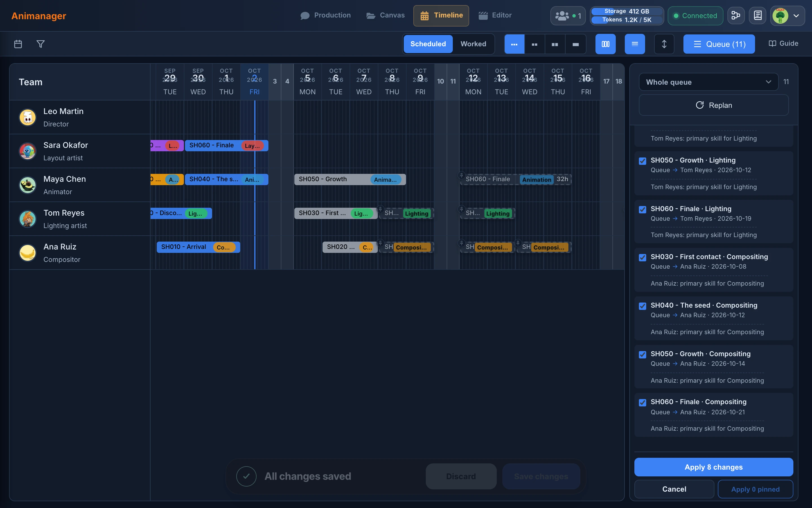Toggle the rows list view icon
Screen dimensions: 812x508
[x=634, y=44]
